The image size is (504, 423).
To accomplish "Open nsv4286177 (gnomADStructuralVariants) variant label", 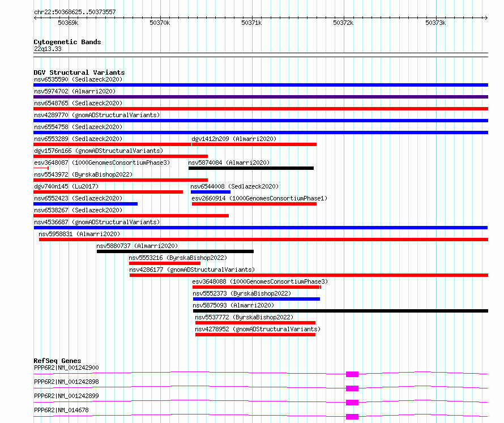I will (192, 270).
